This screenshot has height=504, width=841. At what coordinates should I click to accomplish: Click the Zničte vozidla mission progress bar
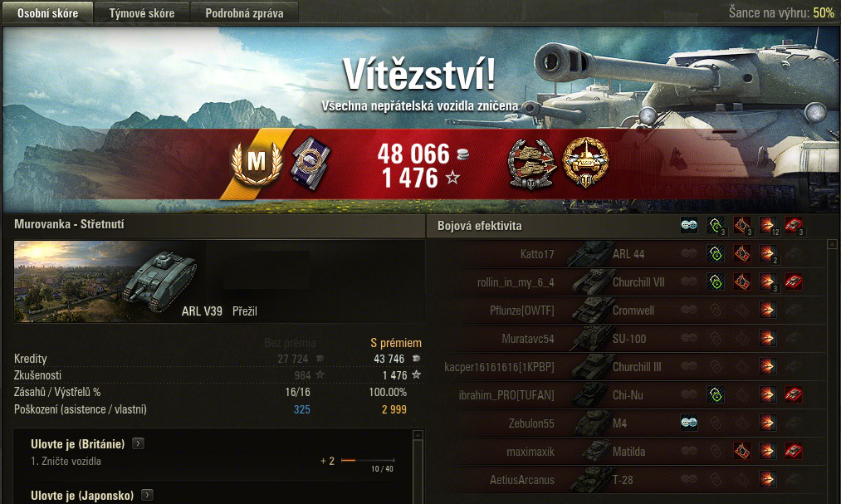368,460
